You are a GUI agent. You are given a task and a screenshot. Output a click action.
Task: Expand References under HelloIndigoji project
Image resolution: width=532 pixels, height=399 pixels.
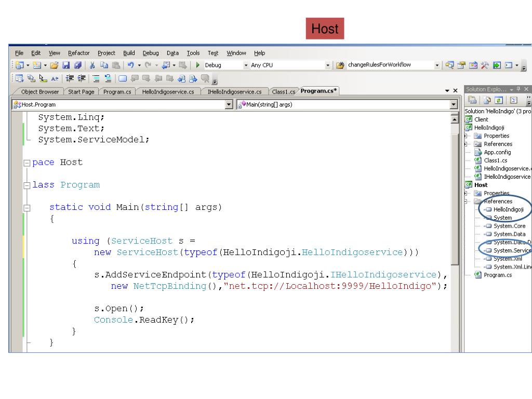[466, 144]
